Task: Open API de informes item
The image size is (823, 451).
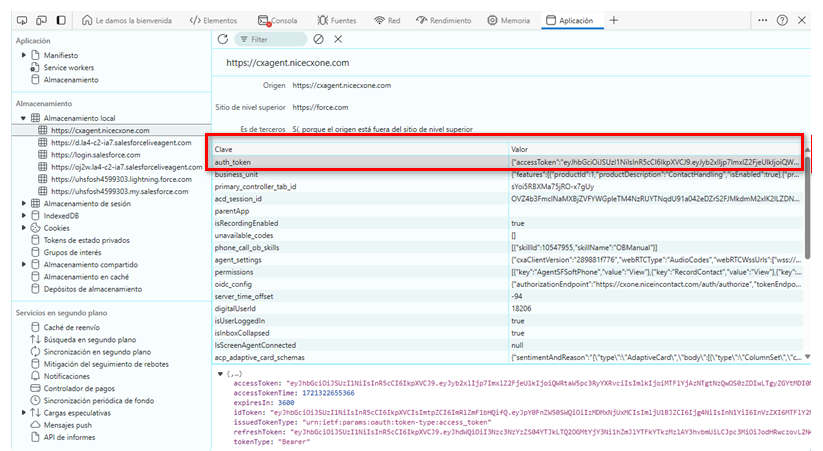Action: 69,437
